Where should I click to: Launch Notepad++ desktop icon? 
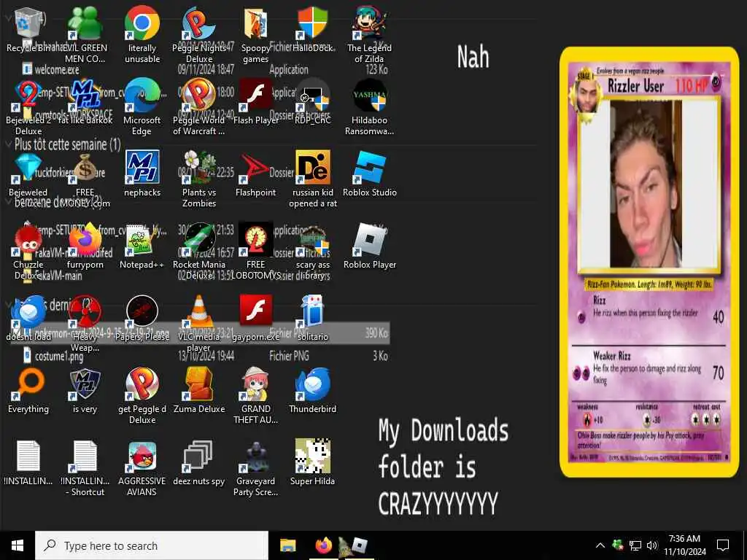142,241
